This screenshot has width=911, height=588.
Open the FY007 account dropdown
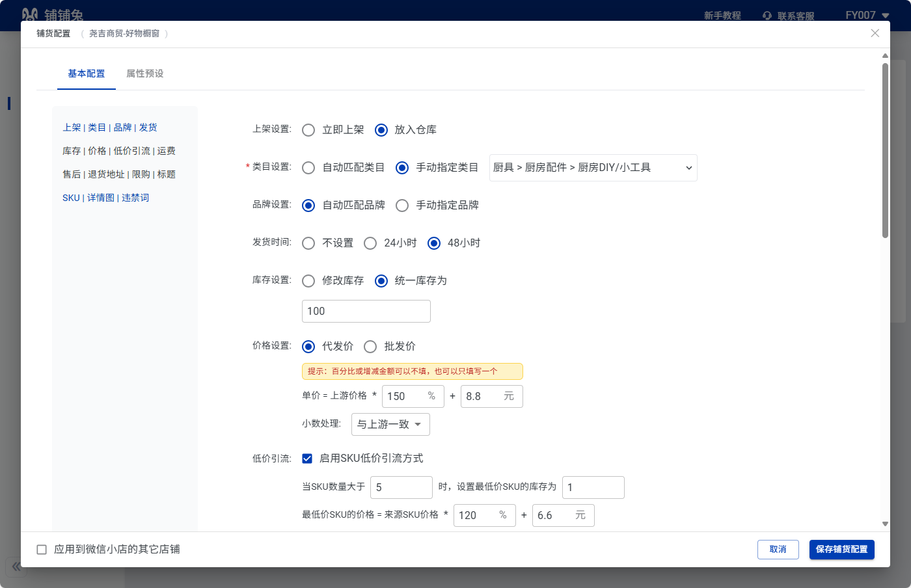(x=867, y=15)
